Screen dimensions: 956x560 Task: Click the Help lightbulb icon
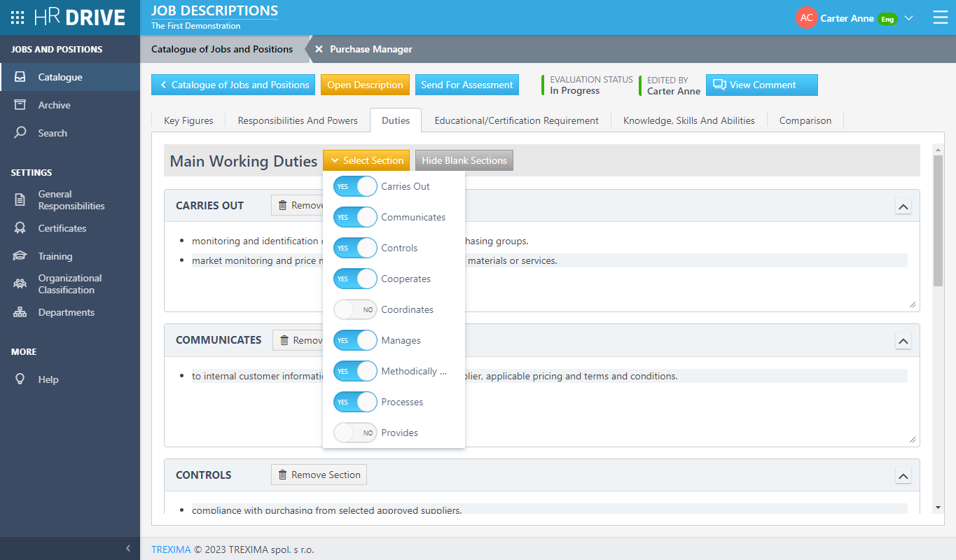pyautogui.click(x=20, y=379)
